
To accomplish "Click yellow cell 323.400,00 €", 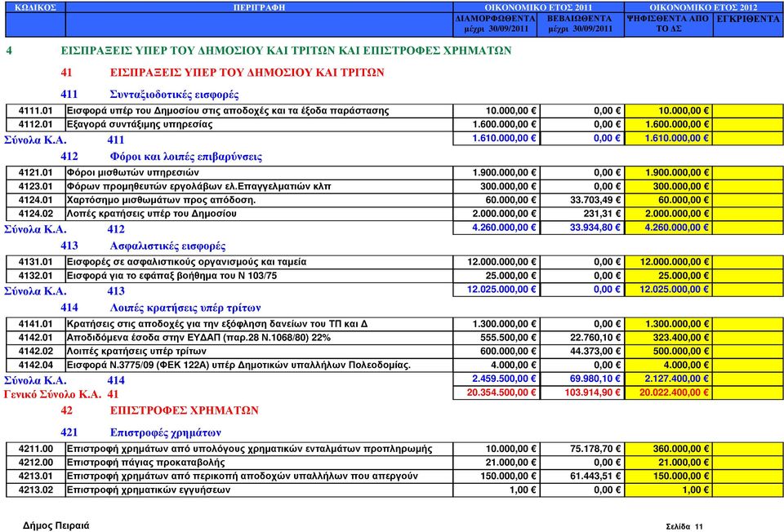I will 669,338.
